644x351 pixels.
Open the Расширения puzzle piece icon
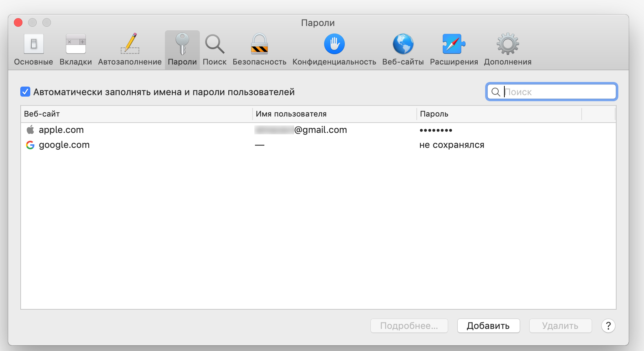click(454, 44)
